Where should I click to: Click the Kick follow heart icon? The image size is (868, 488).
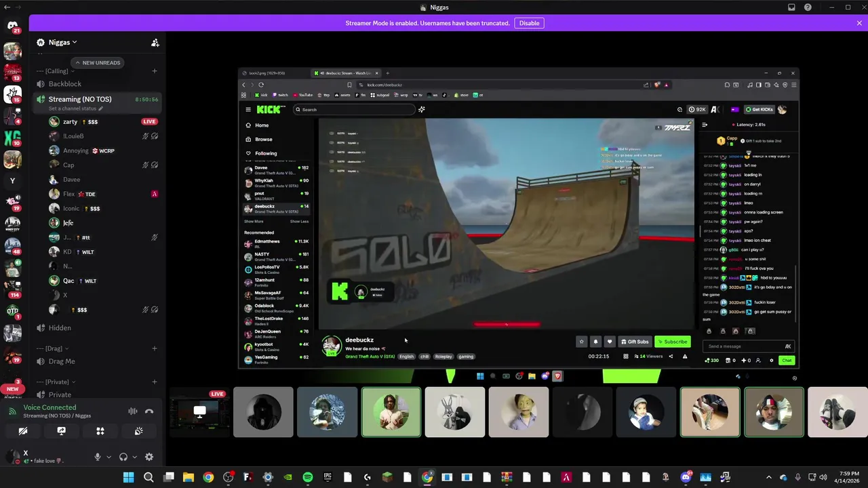[610, 342]
